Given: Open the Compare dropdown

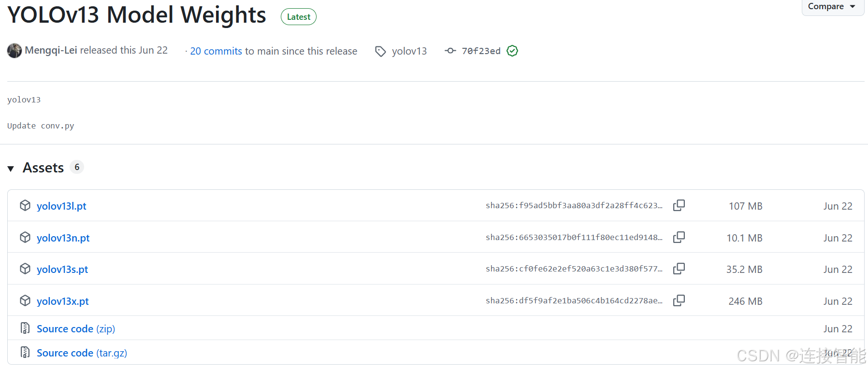Looking at the screenshot, I should pyautogui.click(x=832, y=7).
